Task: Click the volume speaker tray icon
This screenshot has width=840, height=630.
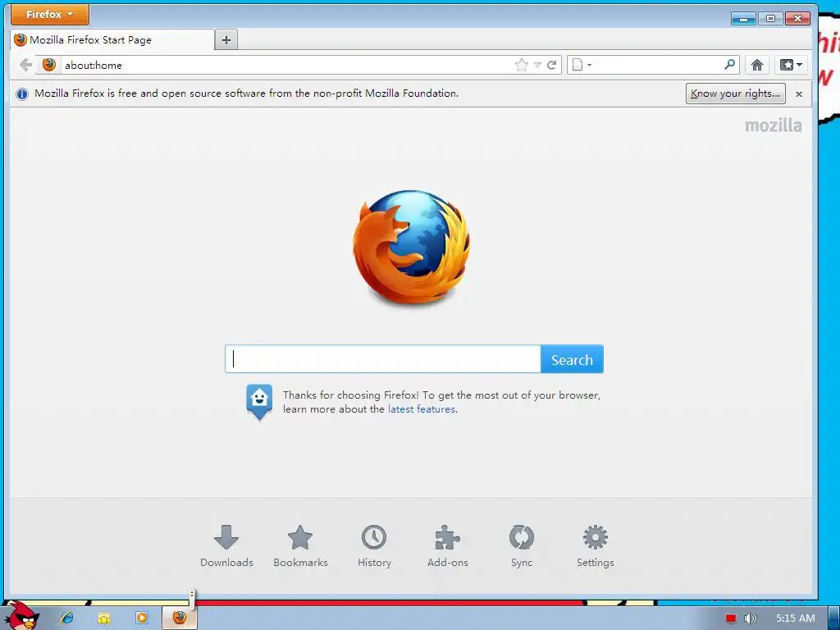Action: coord(750,619)
